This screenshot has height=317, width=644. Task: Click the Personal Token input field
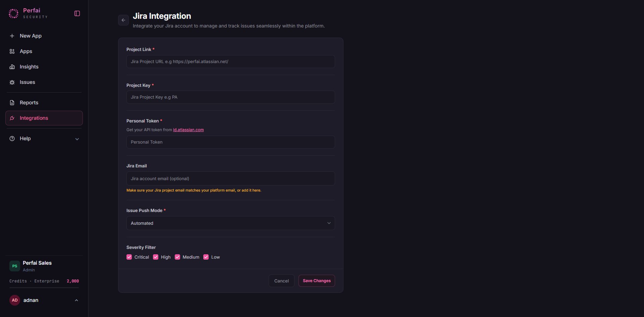230,142
